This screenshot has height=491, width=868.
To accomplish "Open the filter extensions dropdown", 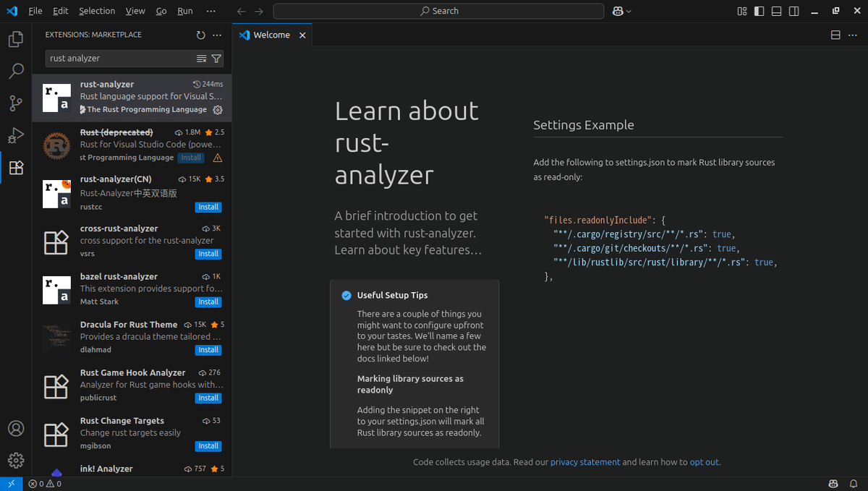I will (216, 58).
